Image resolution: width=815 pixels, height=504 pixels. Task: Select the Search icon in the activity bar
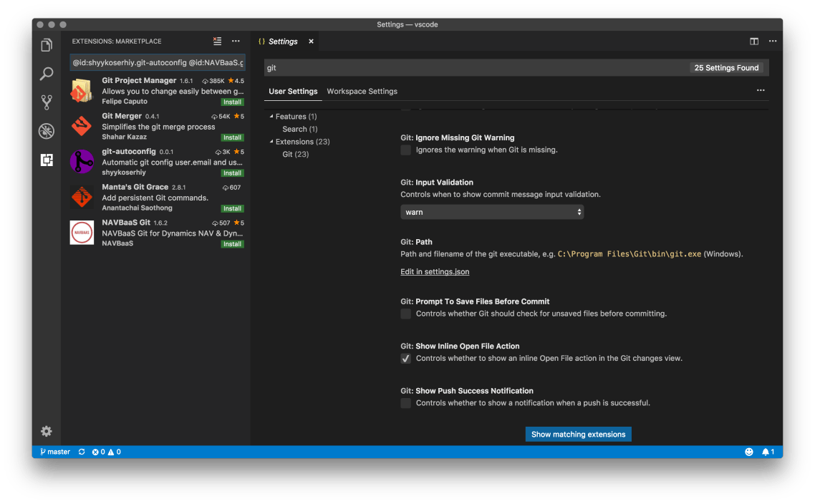click(46, 74)
